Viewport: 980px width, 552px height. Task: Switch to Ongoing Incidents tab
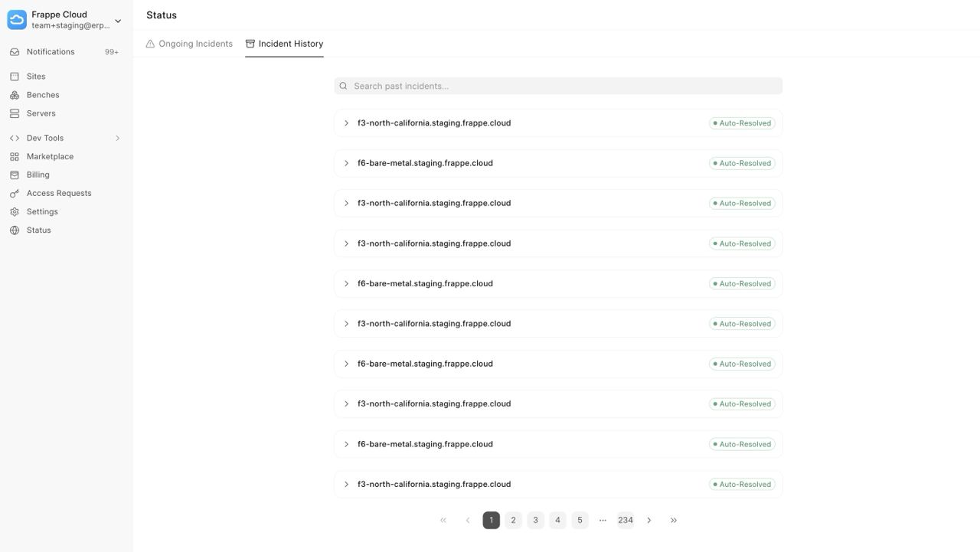(x=189, y=44)
